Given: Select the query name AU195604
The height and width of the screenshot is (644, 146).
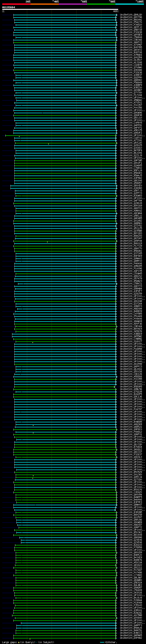Looking at the screenshot, I should coord(8,7).
